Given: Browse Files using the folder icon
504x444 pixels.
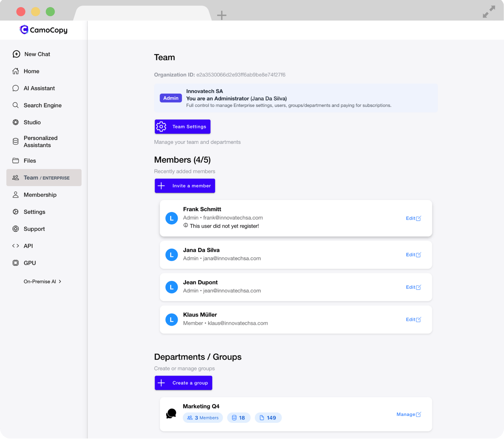Looking at the screenshot, I should (30, 160).
